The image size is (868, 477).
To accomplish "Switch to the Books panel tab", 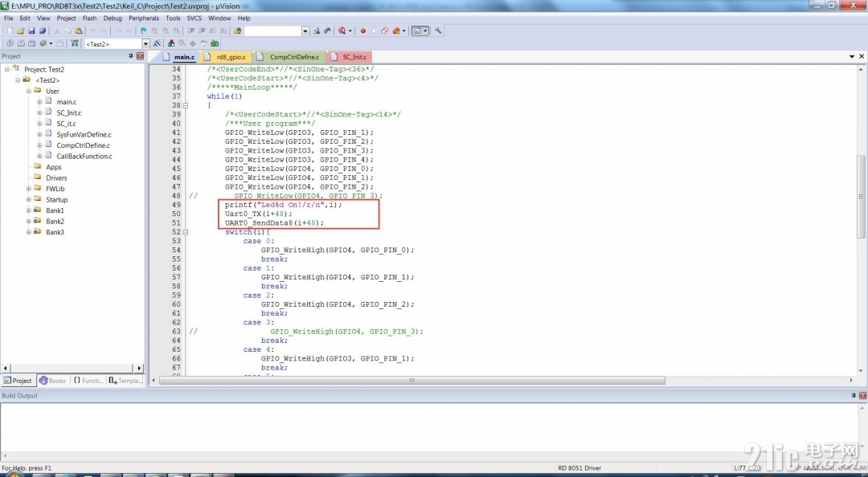I will (x=52, y=381).
